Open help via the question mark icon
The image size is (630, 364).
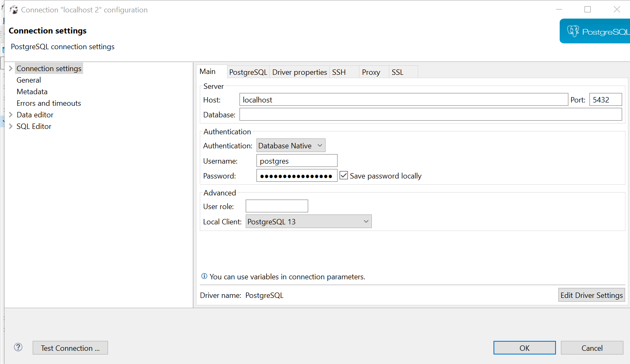tap(18, 347)
